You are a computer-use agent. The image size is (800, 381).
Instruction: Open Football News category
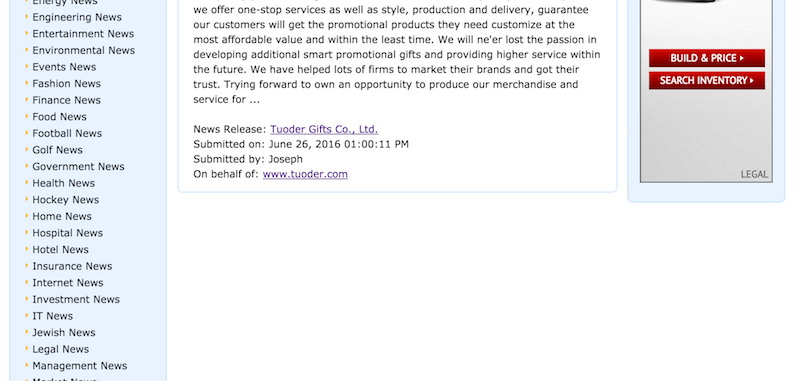click(x=67, y=133)
